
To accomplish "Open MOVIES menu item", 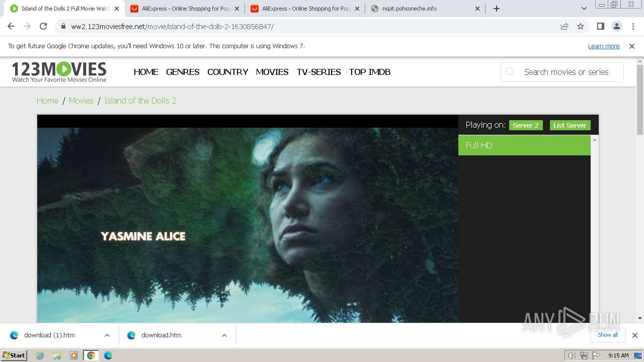I will [x=272, y=72].
